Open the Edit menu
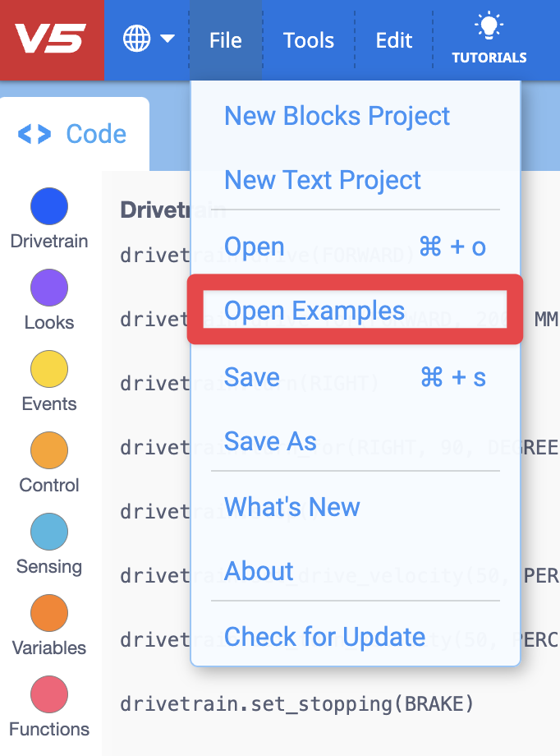560x756 pixels. (x=393, y=40)
